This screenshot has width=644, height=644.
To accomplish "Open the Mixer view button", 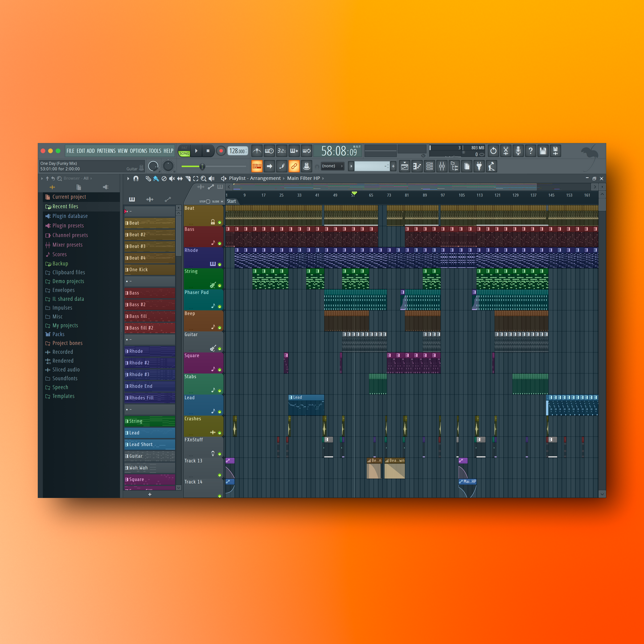I will [442, 167].
